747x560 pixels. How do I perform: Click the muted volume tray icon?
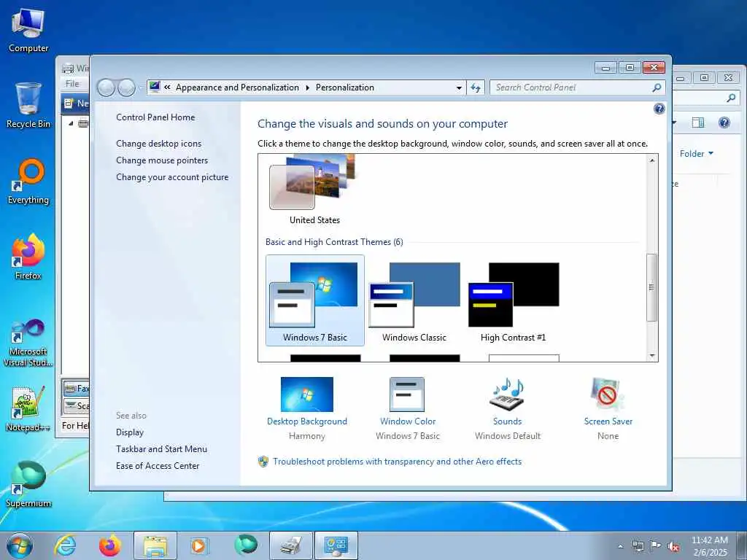[x=673, y=546]
